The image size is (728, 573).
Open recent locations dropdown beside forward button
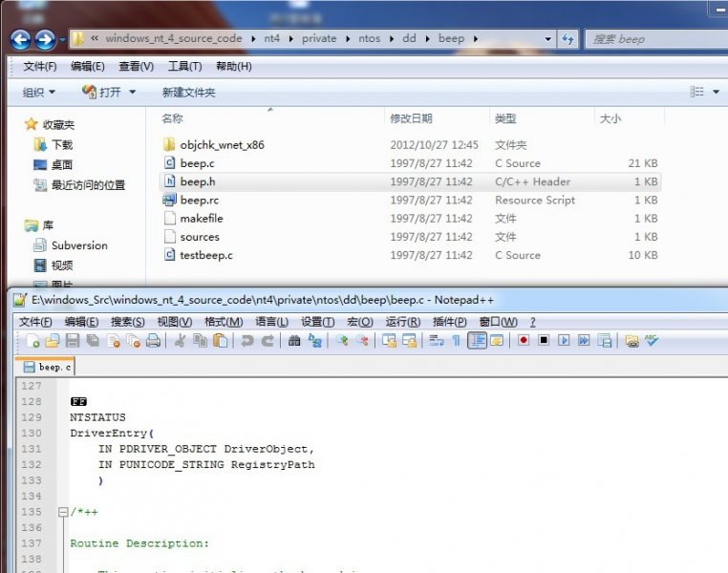tap(62, 40)
